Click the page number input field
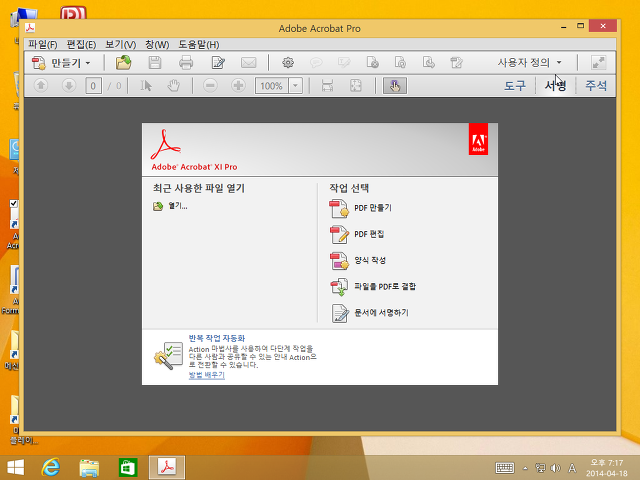Screen dimensions: 640x480 pos(93,86)
